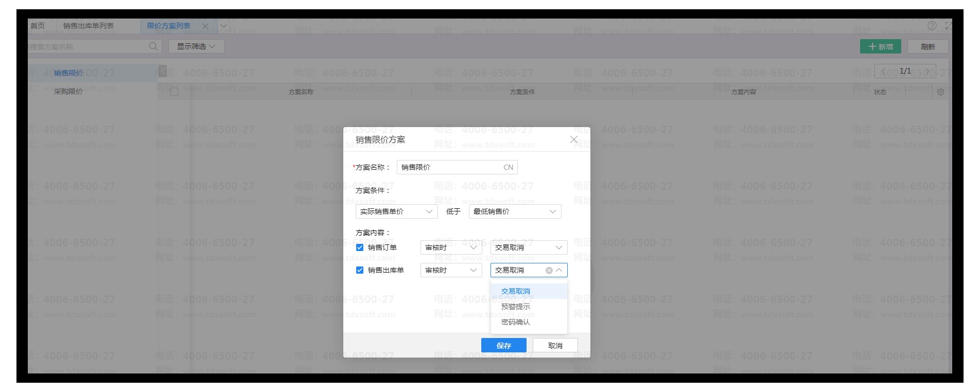Switch to the 销售出库单列表 tab

(x=89, y=26)
